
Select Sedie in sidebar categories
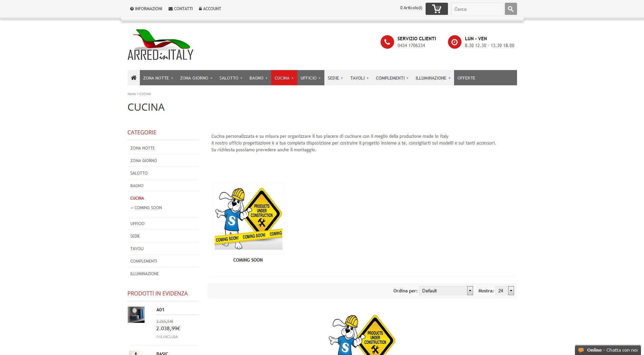(135, 236)
